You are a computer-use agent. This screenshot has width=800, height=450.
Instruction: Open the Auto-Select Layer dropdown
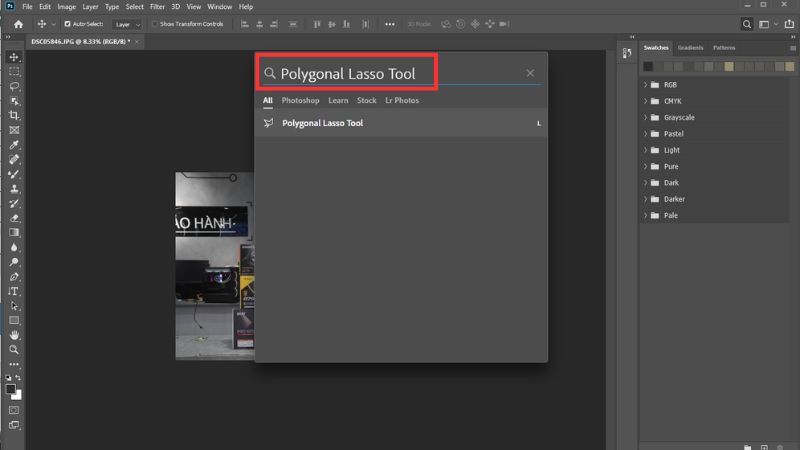click(127, 24)
